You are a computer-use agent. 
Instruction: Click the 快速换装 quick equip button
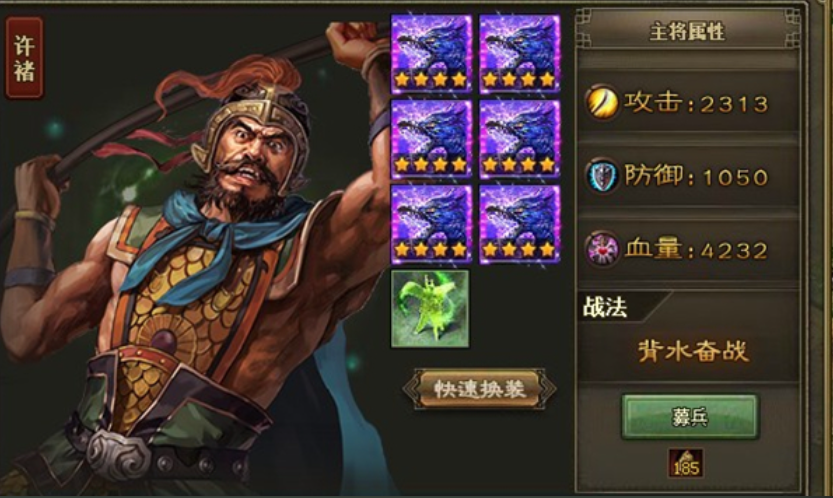[480, 389]
